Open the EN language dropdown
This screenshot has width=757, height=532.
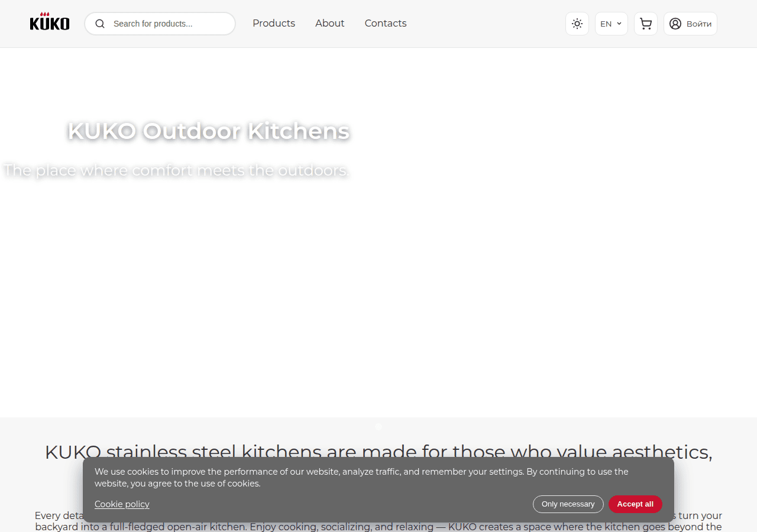coord(612,24)
